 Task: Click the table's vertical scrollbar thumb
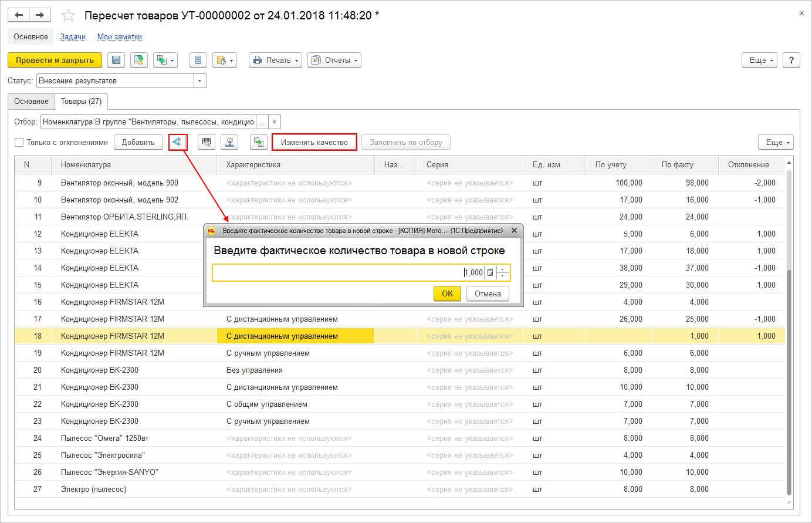[789, 382]
